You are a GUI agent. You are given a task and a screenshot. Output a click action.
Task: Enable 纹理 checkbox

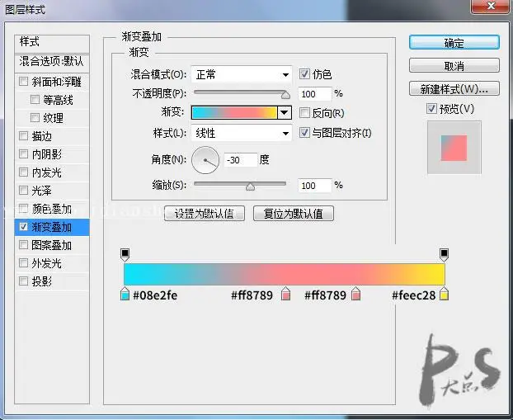point(35,117)
